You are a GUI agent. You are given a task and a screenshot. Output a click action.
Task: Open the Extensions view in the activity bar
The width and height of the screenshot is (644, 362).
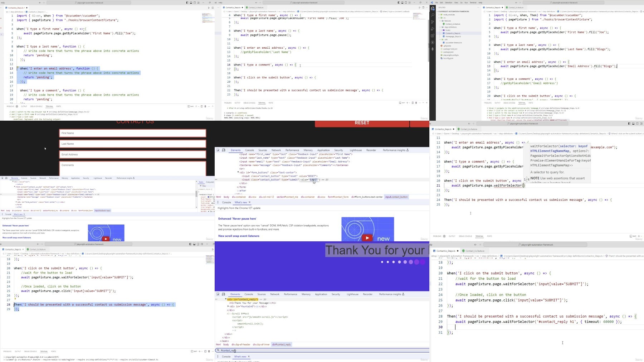tap(433, 35)
